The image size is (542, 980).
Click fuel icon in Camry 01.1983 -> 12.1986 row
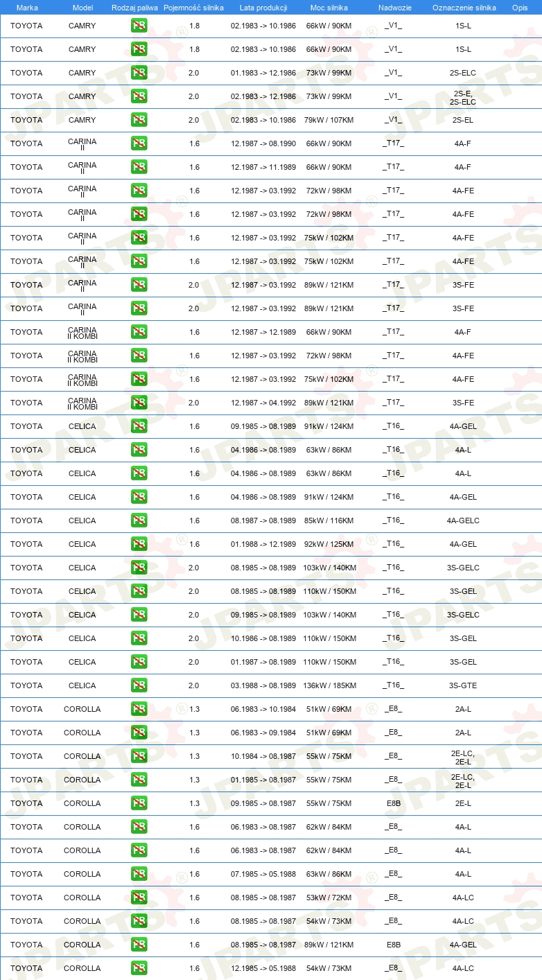click(x=139, y=73)
